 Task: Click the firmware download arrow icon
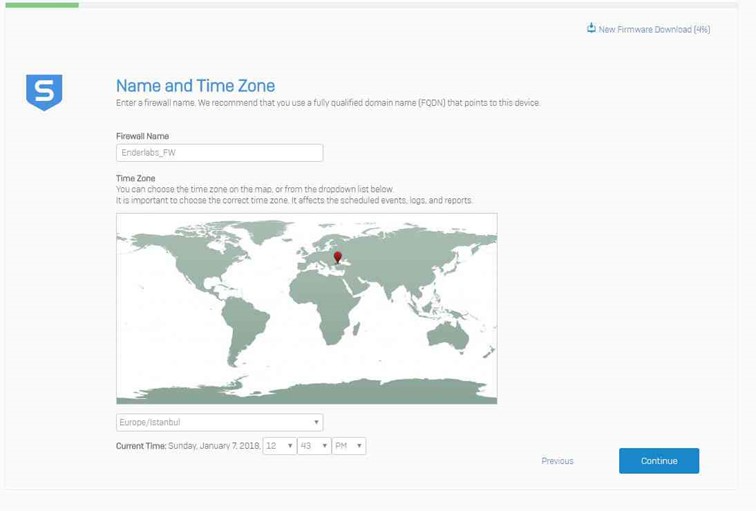[591, 28]
